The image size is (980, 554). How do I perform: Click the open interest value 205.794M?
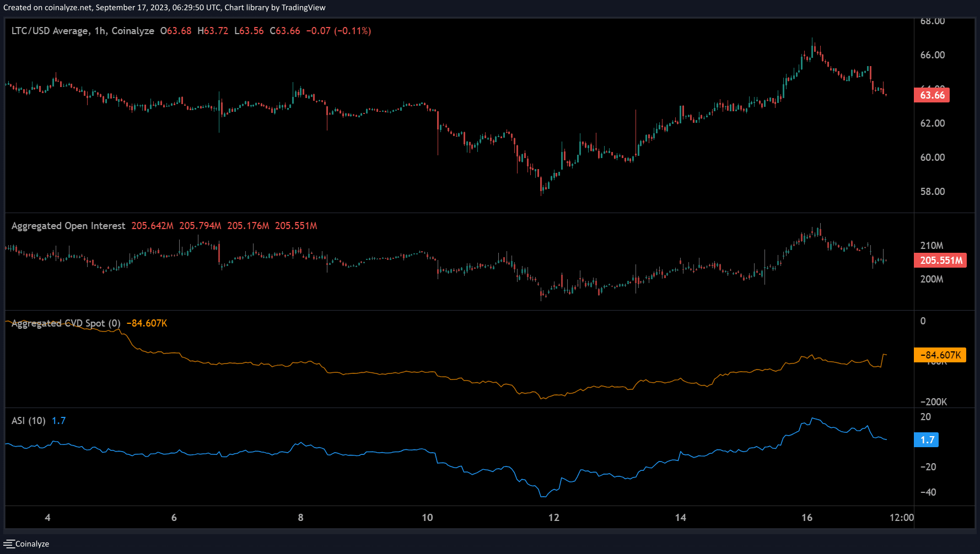200,226
